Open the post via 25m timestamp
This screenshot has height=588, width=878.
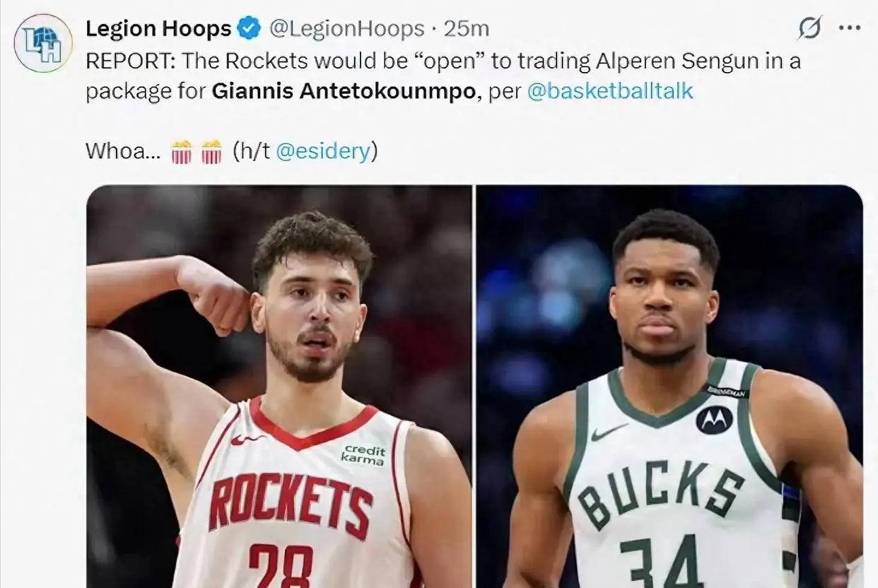click(467, 29)
